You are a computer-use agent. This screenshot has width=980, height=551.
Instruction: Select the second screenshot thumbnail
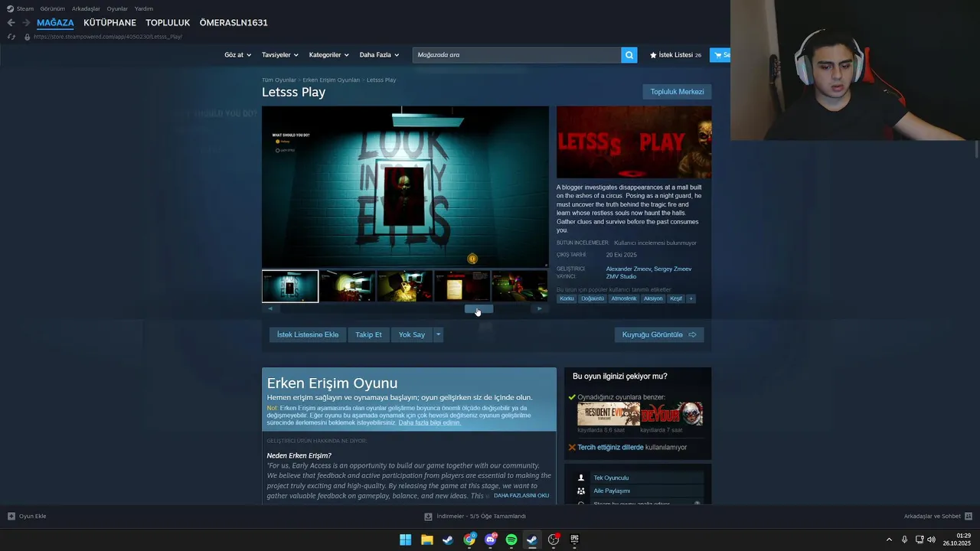(348, 286)
